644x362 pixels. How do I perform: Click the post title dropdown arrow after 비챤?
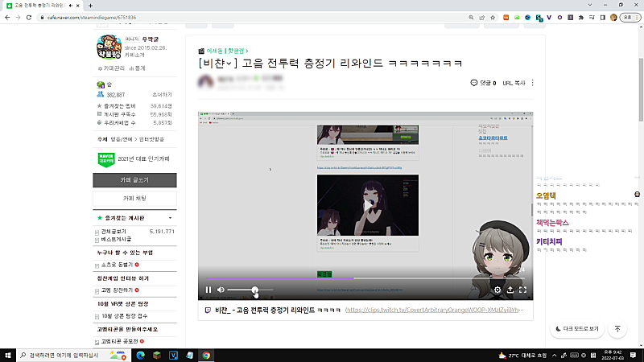click(229, 64)
